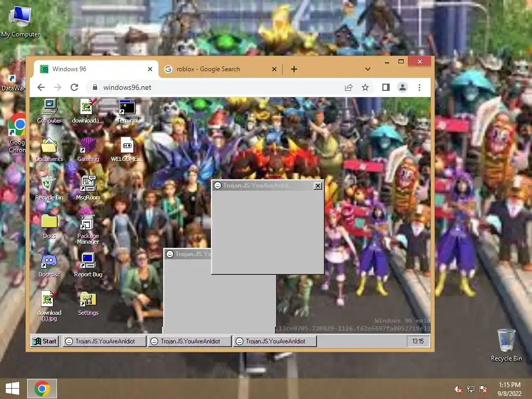The width and height of the screenshot is (532, 399).
Task: Expand the tab search chevron
Action: click(367, 69)
